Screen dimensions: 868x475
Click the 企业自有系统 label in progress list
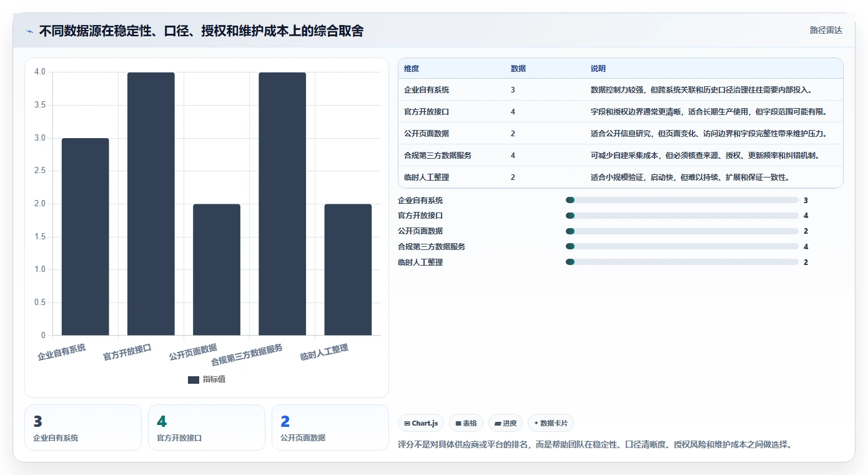click(420, 200)
